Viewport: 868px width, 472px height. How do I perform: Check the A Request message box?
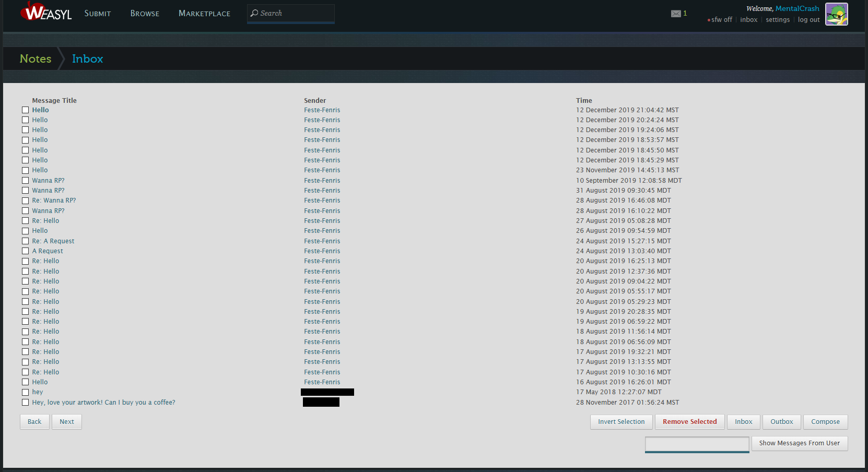(25, 251)
